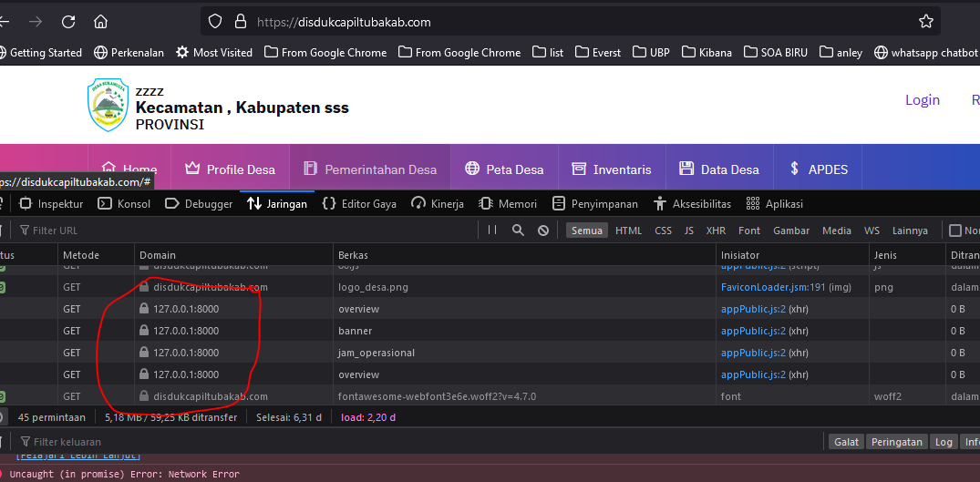Toggle the Galat console filter
The height and width of the screenshot is (482, 980).
(x=846, y=442)
